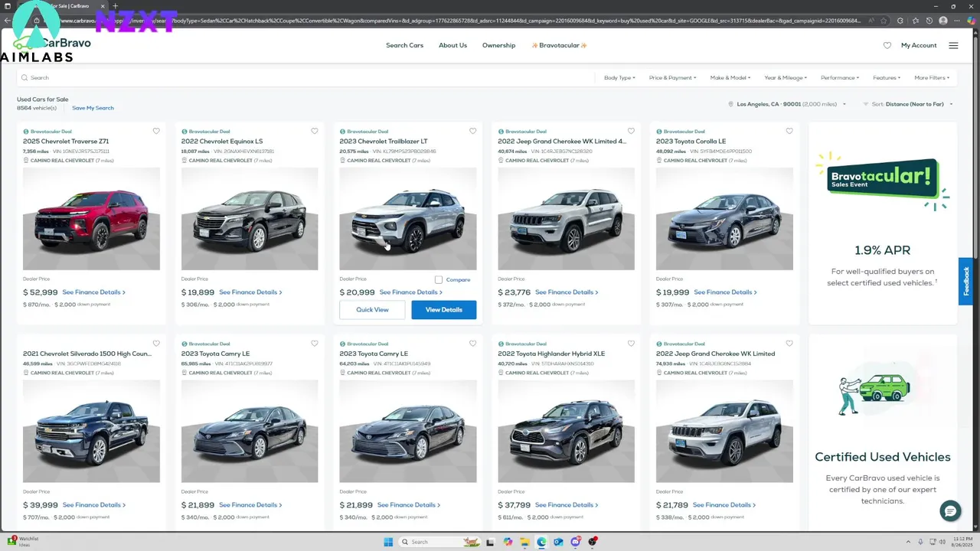This screenshot has width=980, height=551.
Task: Favorite the 2025 Chevrolet Traverse Z71 heart
Action: (156, 131)
